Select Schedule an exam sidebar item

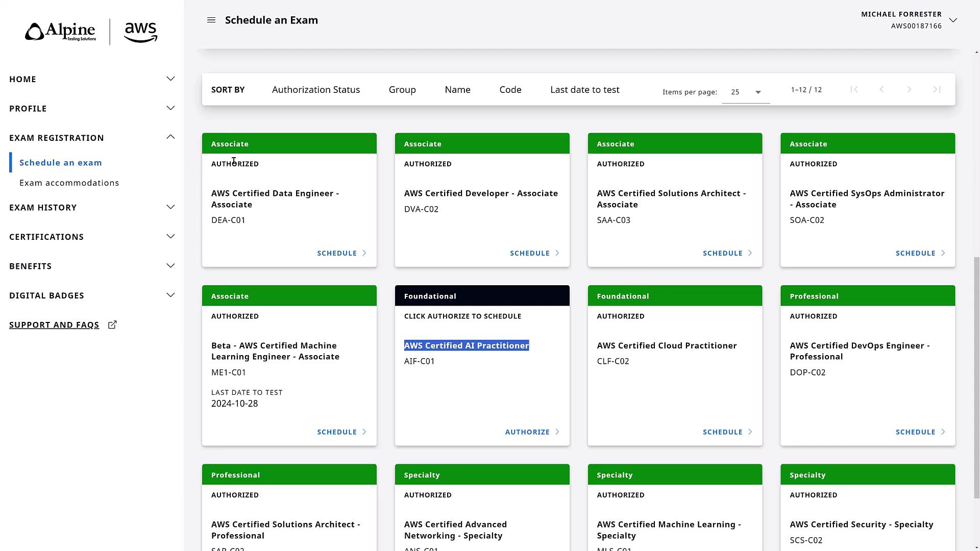coord(61,163)
